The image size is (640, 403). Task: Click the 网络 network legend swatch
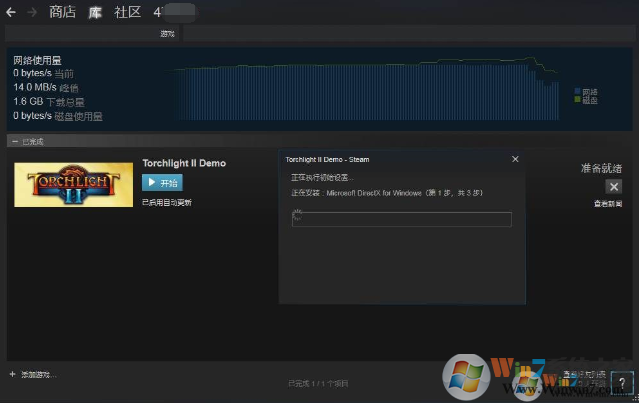tap(577, 91)
